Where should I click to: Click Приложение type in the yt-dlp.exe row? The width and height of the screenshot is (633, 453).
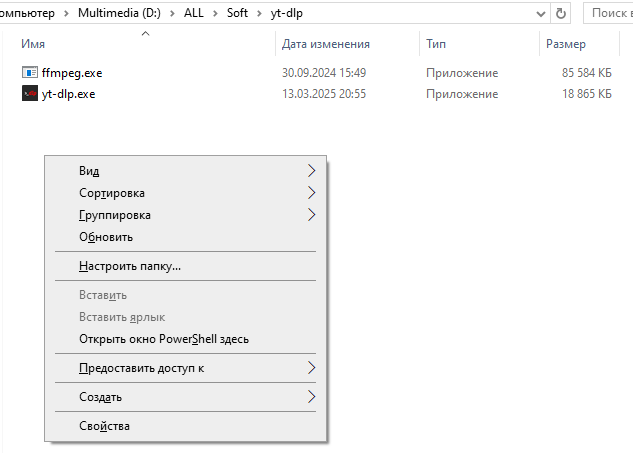pyautogui.click(x=462, y=94)
